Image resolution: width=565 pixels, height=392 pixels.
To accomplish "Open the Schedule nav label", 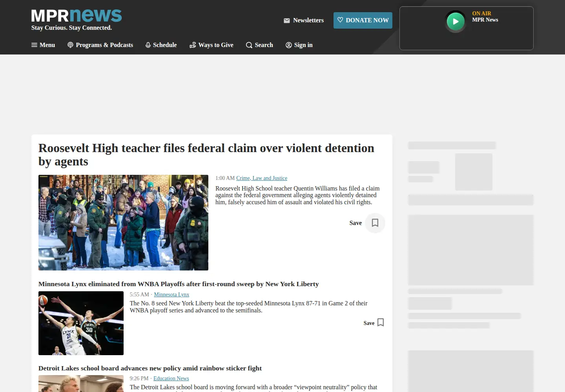I will (165, 45).
